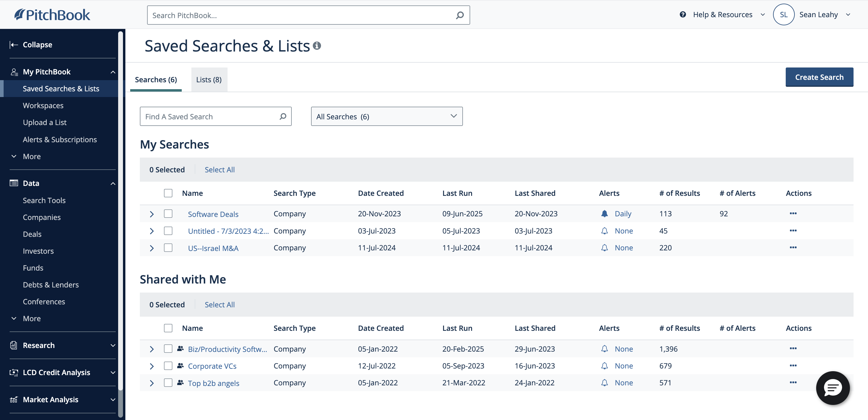Check the header select-all checkbox in My Searches
This screenshot has height=420, width=868.
point(168,193)
